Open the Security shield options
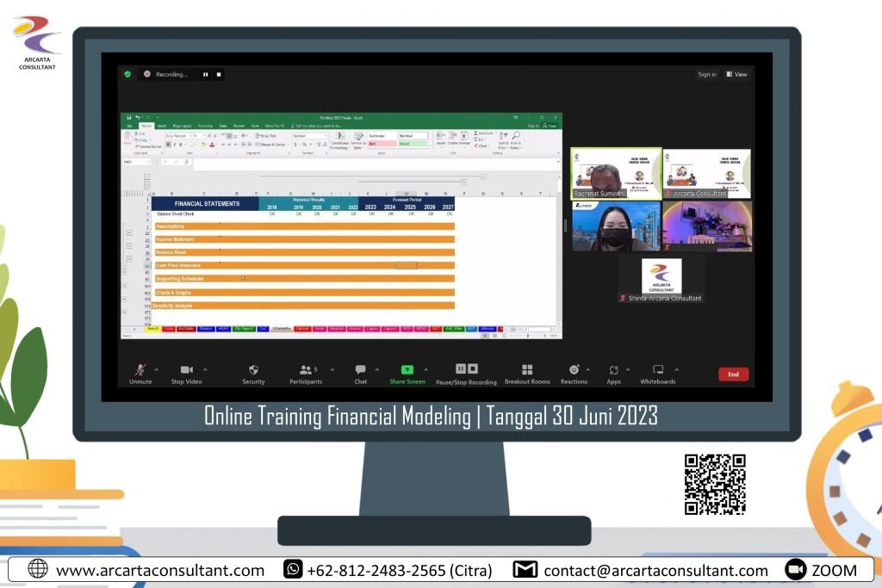Screen dimensions: 882x588 [253, 370]
